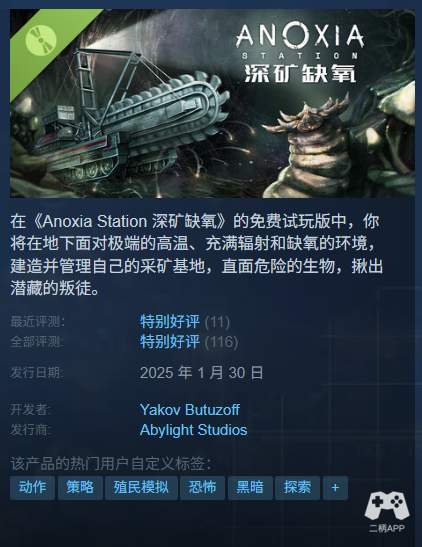
Task: Open recent reviews 特别好评 (11) link
Action: [185, 322]
